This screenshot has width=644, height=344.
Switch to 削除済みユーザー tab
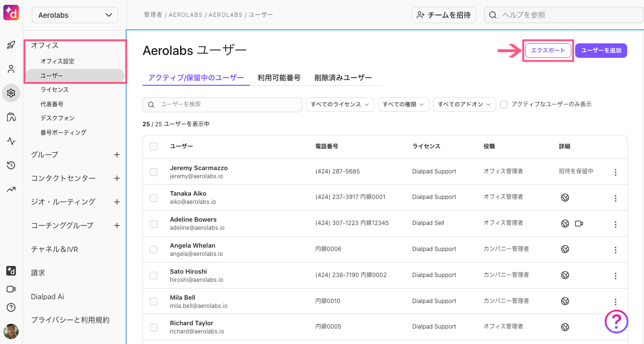pos(343,78)
